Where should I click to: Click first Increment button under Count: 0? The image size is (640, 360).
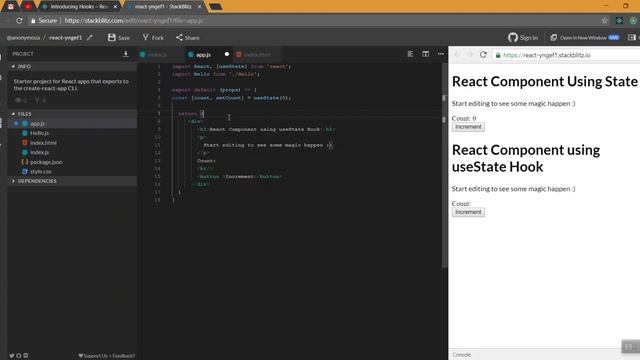click(468, 127)
